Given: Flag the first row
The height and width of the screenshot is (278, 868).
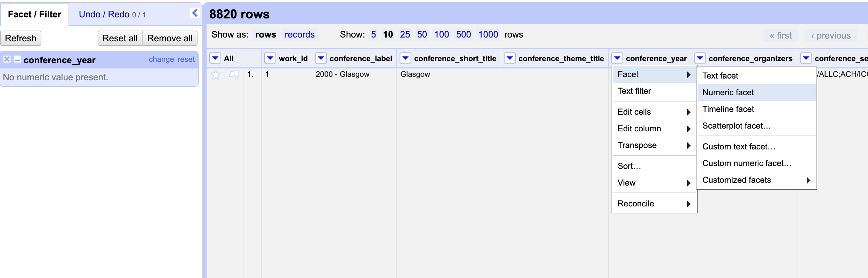Looking at the screenshot, I should pyautogui.click(x=234, y=75).
